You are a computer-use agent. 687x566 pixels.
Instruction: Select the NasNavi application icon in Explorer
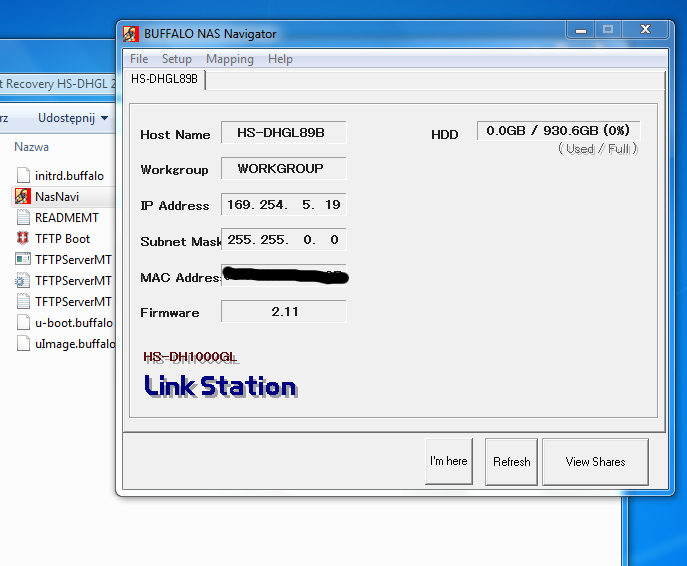[23, 196]
